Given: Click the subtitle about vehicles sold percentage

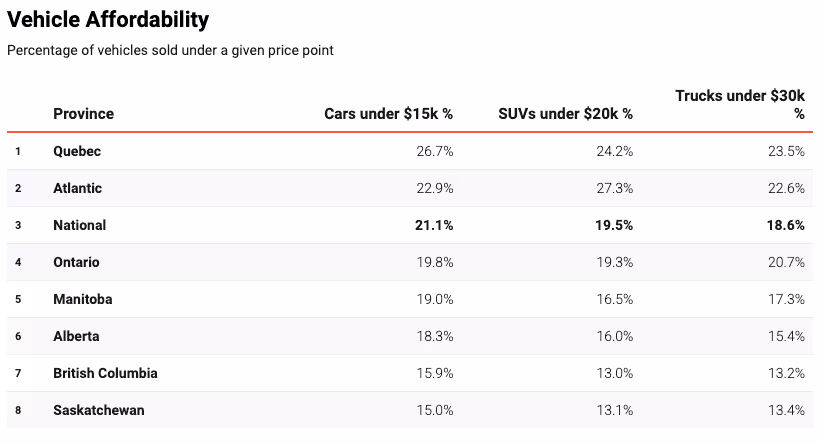Looking at the screenshot, I should click(x=170, y=50).
